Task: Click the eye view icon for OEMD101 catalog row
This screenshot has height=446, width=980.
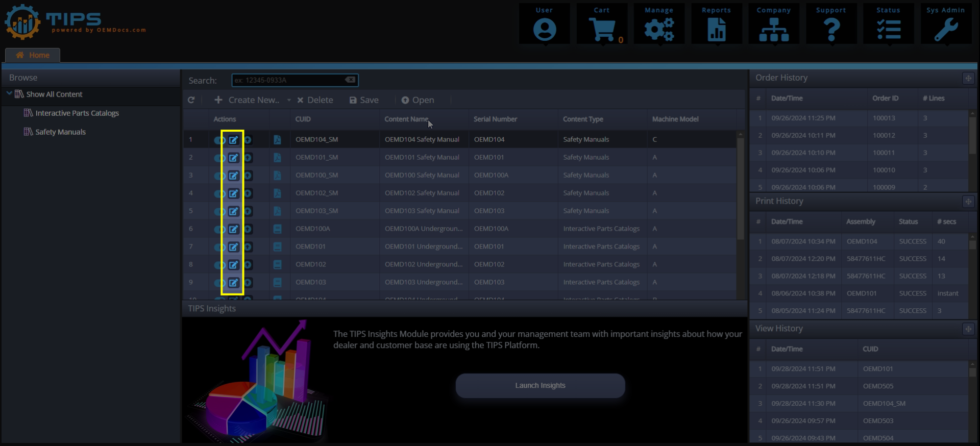Action: coord(219,247)
